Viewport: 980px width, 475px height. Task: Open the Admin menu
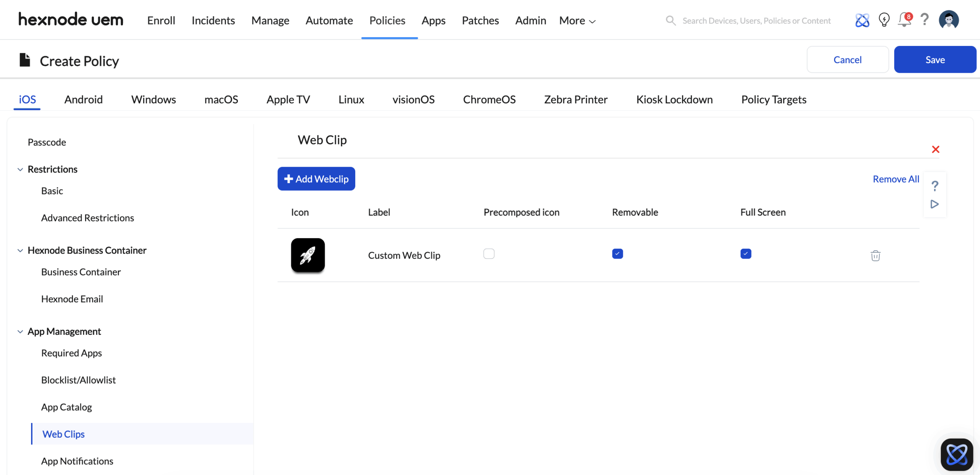pyautogui.click(x=531, y=20)
